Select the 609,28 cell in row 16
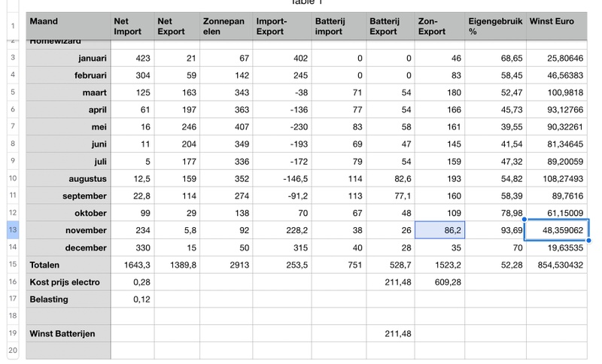602x364 pixels. pyautogui.click(x=439, y=282)
